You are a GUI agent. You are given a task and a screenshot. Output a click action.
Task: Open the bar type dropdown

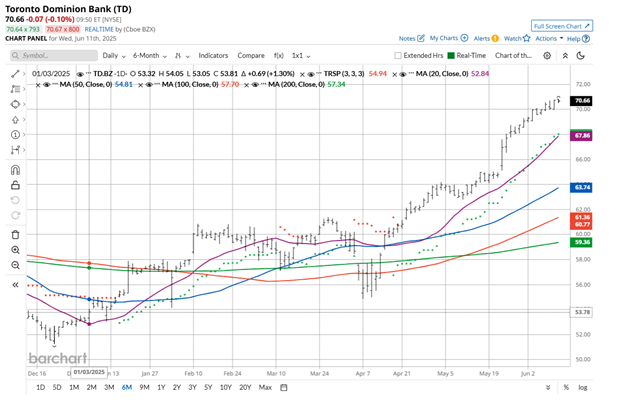point(182,56)
